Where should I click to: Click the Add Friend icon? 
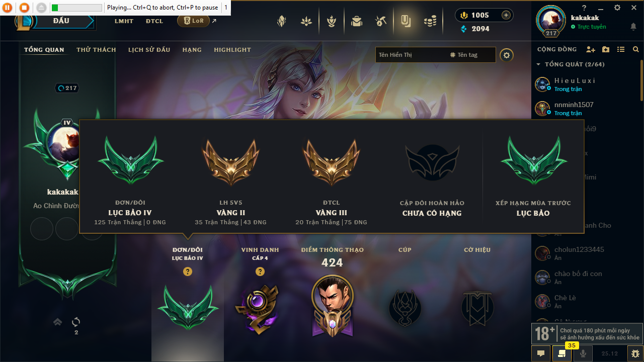point(591,49)
